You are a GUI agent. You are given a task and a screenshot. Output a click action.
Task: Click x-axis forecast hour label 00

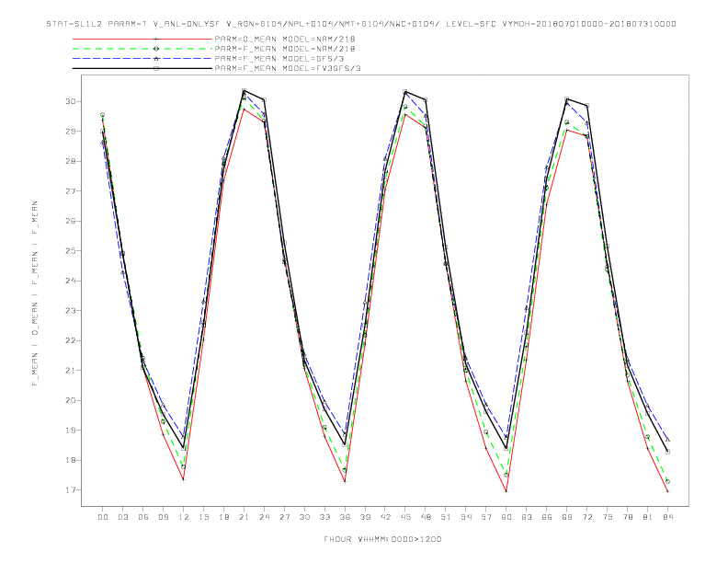pyautogui.click(x=103, y=517)
